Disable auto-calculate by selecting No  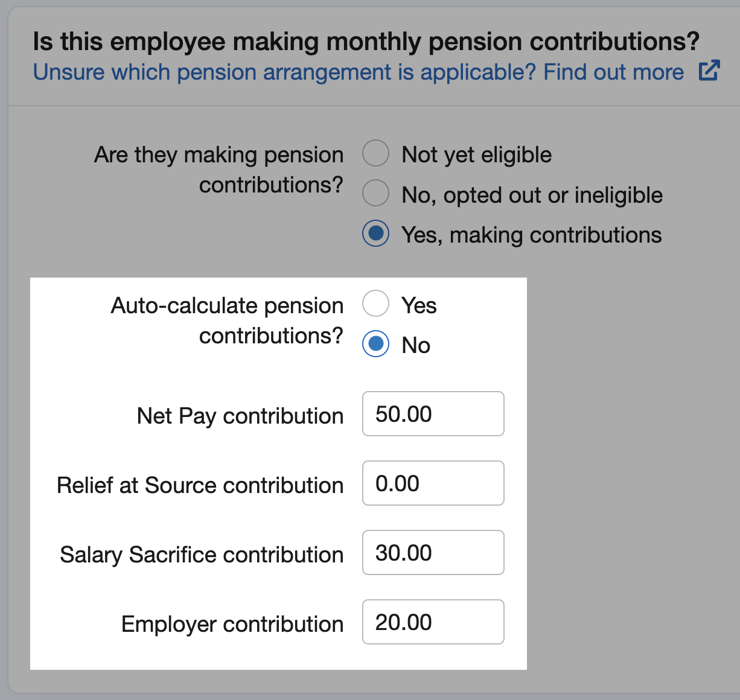click(x=375, y=345)
